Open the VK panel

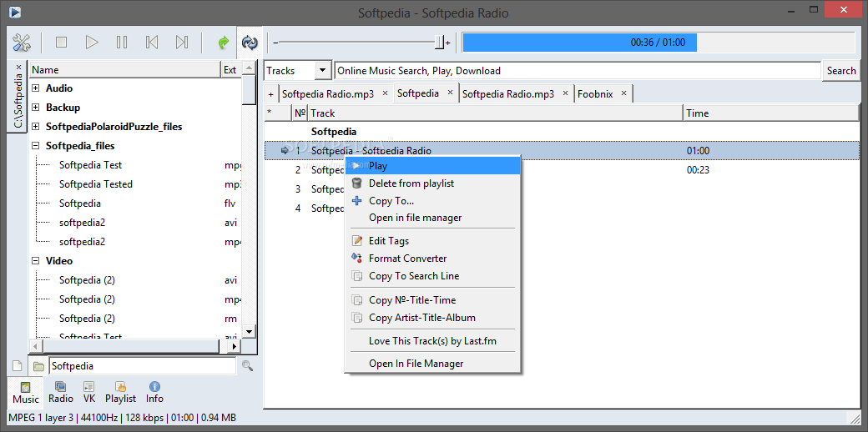[89, 393]
